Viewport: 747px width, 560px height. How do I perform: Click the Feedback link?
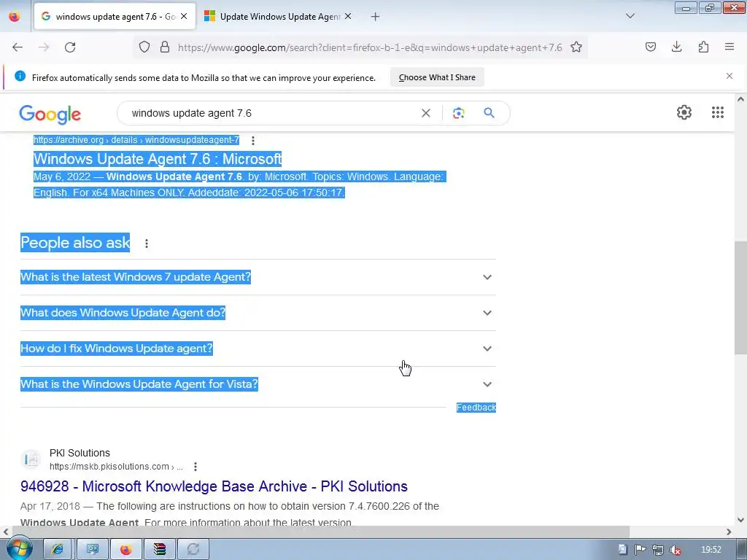pyautogui.click(x=476, y=408)
